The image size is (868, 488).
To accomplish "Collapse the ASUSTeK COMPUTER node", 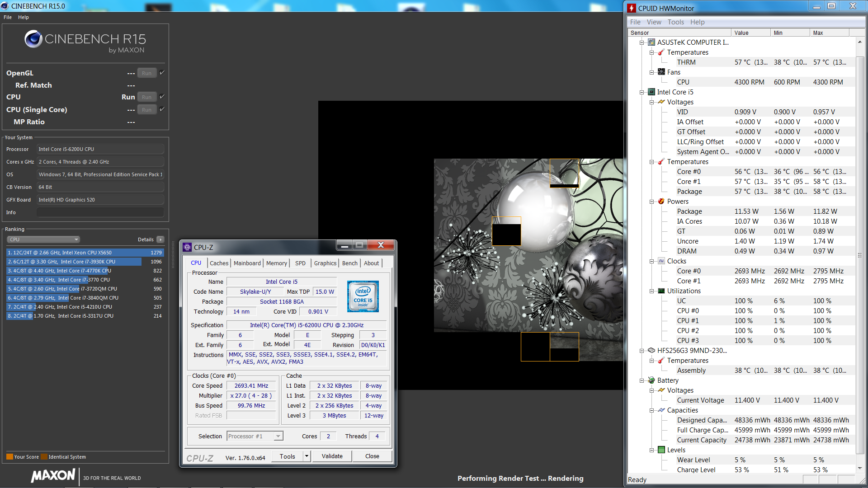I will (x=642, y=42).
